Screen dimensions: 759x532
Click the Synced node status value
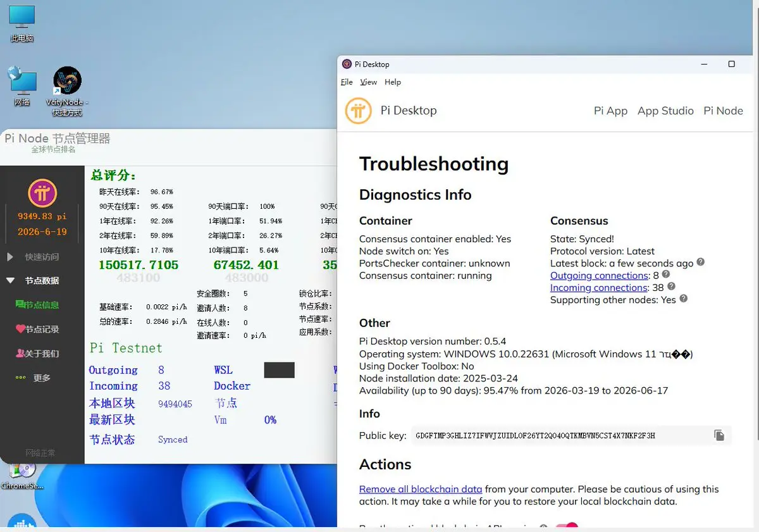[x=173, y=440]
